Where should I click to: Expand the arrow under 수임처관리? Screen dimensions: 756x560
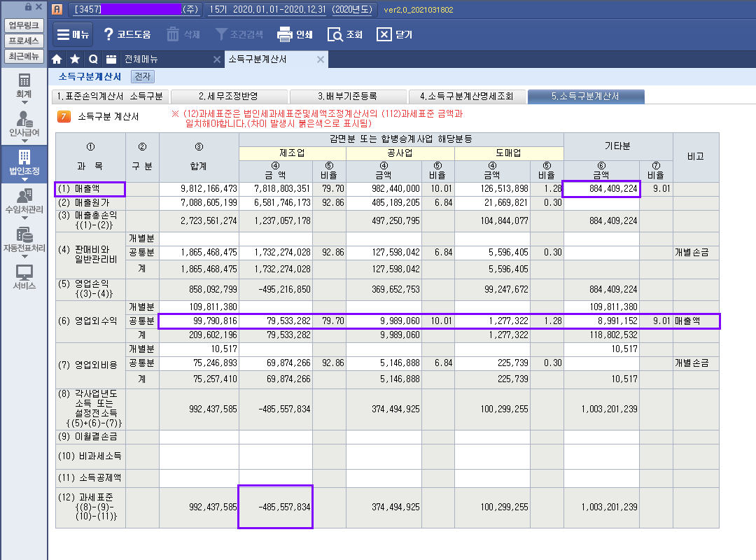pyautogui.click(x=24, y=218)
